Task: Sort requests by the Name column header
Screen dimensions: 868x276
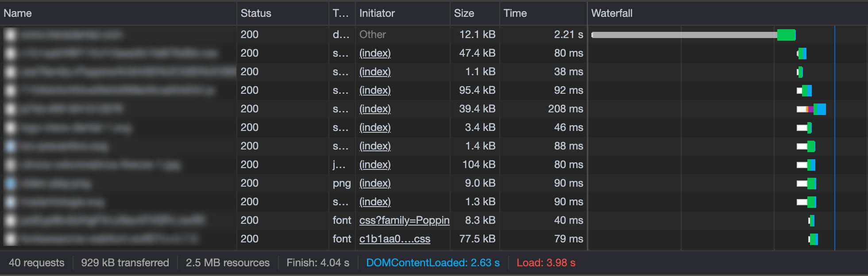Action: [18, 13]
